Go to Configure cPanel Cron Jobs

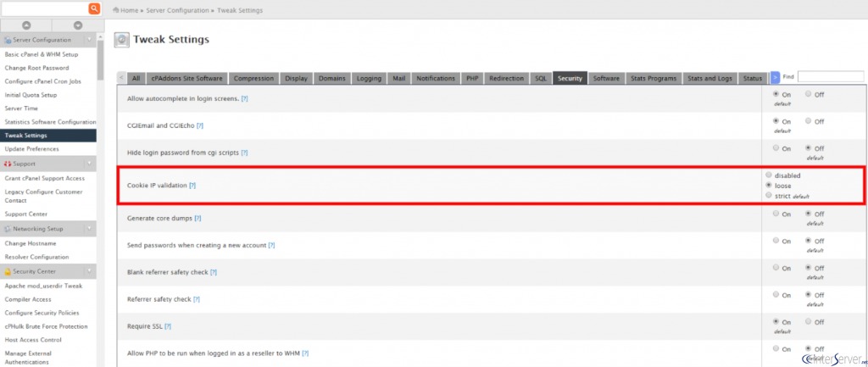[x=42, y=81]
